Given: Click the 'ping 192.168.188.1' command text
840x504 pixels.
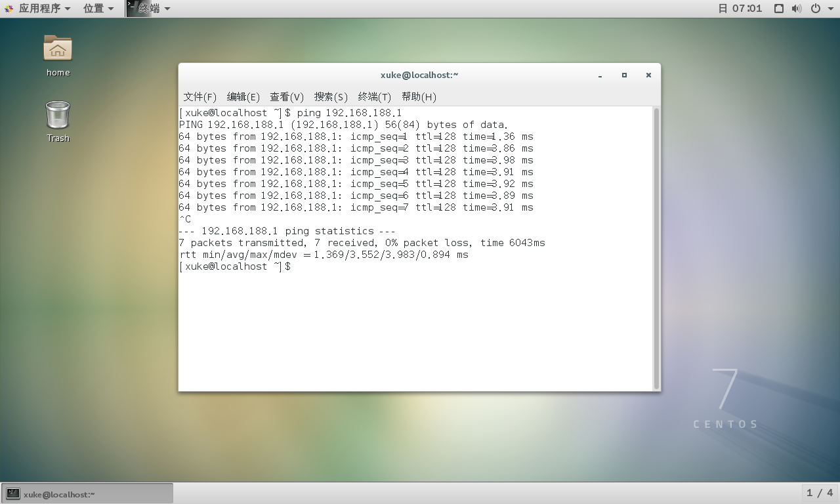Looking at the screenshot, I should tap(349, 113).
